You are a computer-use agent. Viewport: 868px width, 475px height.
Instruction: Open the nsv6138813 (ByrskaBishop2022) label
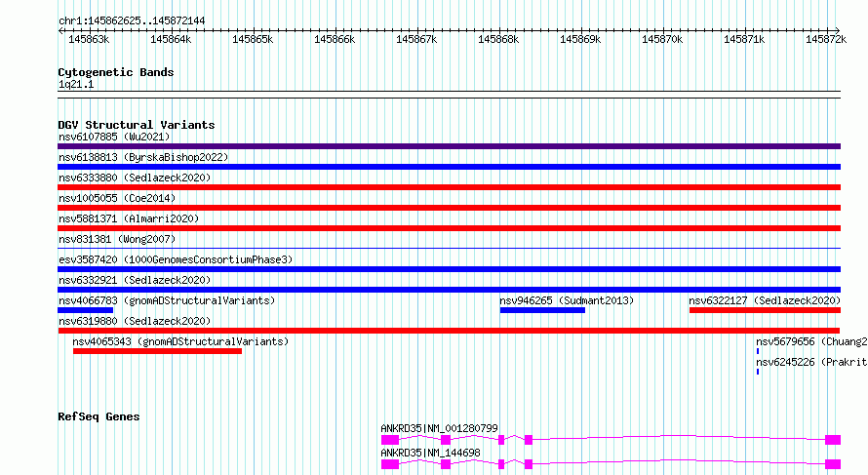tap(143, 157)
